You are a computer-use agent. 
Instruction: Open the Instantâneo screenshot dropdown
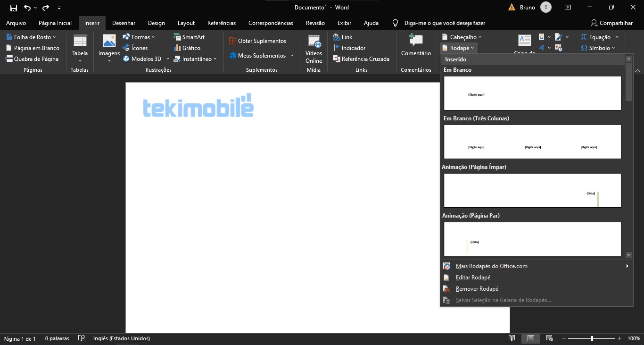195,59
